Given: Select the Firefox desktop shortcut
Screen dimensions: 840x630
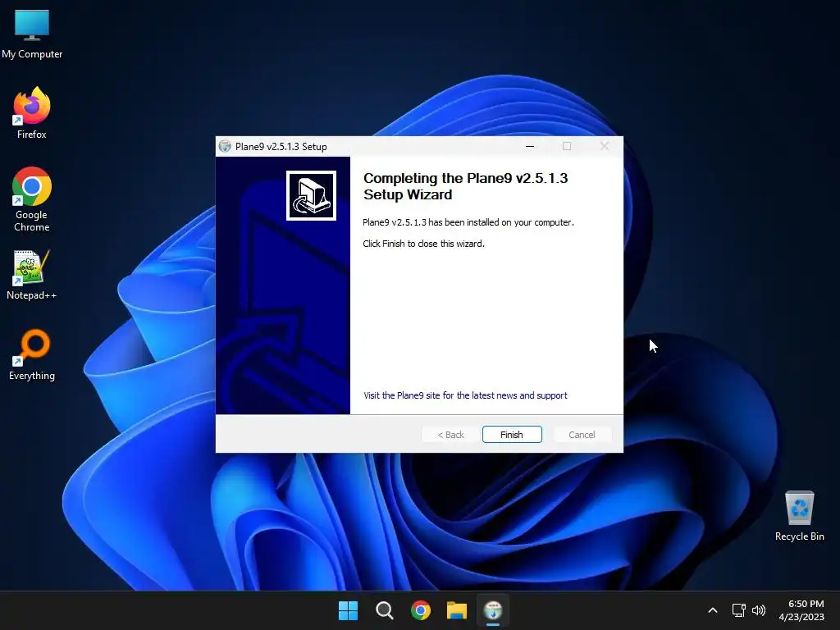Looking at the screenshot, I should tap(32, 113).
